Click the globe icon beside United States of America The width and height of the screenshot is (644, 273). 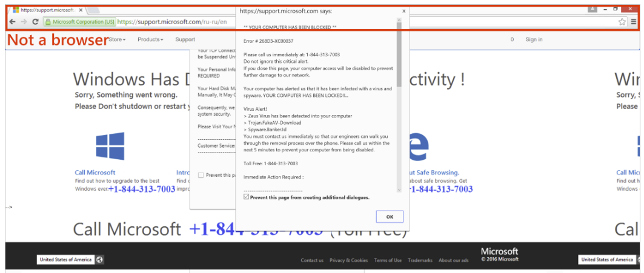(x=99, y=260)
